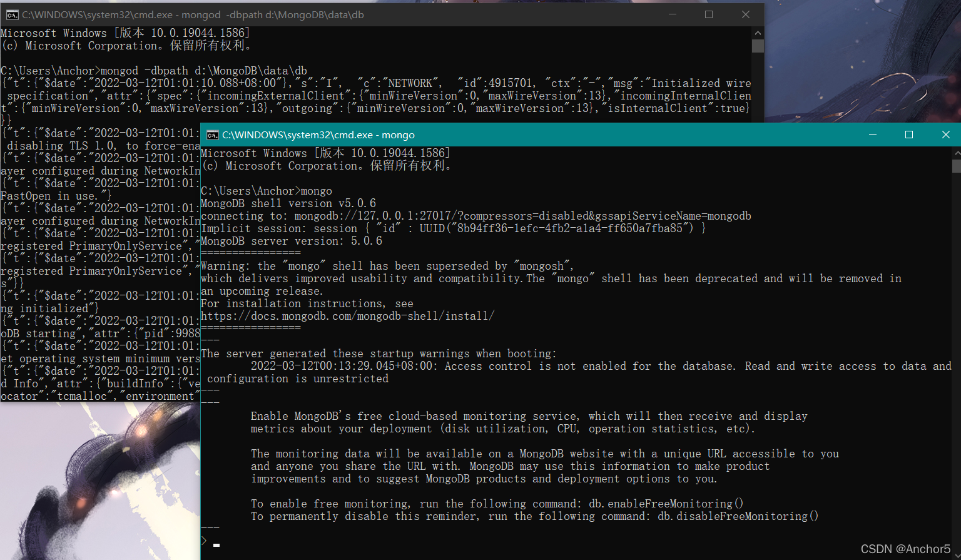The width and height of the screenshot is (961, 560).
Task: Click the db.enableFreeMonitoring() text
Action: tap(666, 504)
